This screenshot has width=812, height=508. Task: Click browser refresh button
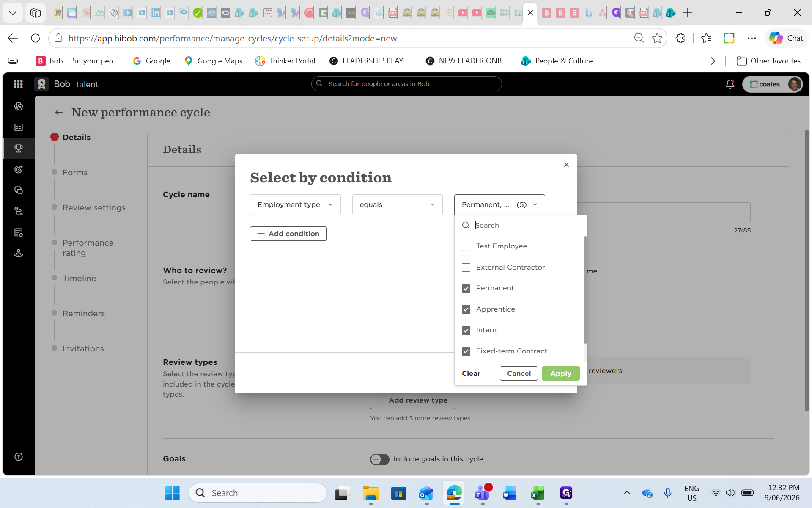coord(36,38)
